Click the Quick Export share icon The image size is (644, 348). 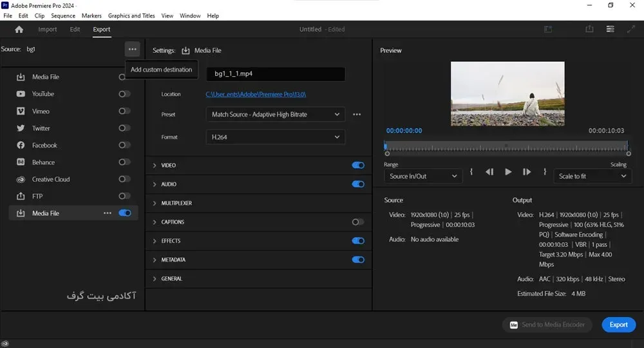[x=589, y=29]
